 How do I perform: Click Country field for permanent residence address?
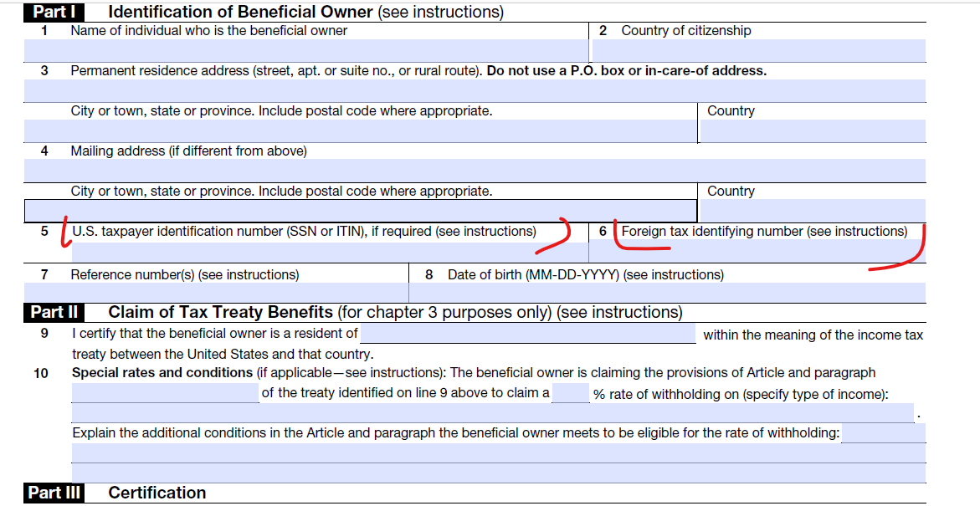pyautogui.click(x=813, y=130)
